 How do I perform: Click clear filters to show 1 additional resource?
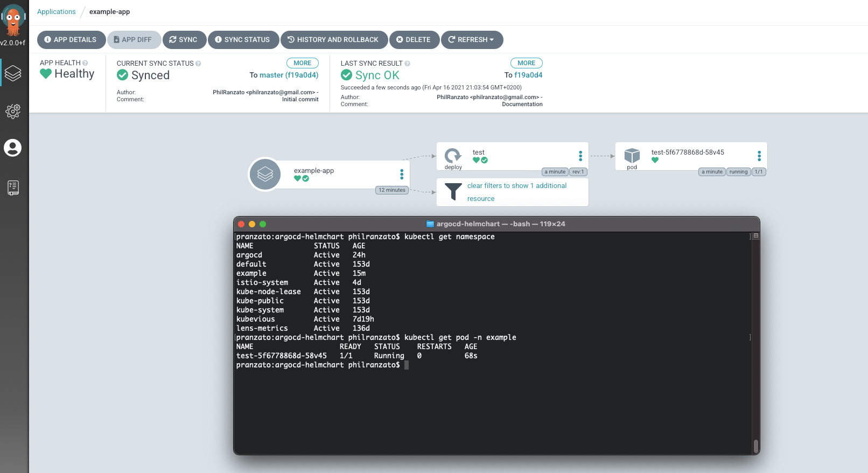pyautogui.click(x=517, y=192)
